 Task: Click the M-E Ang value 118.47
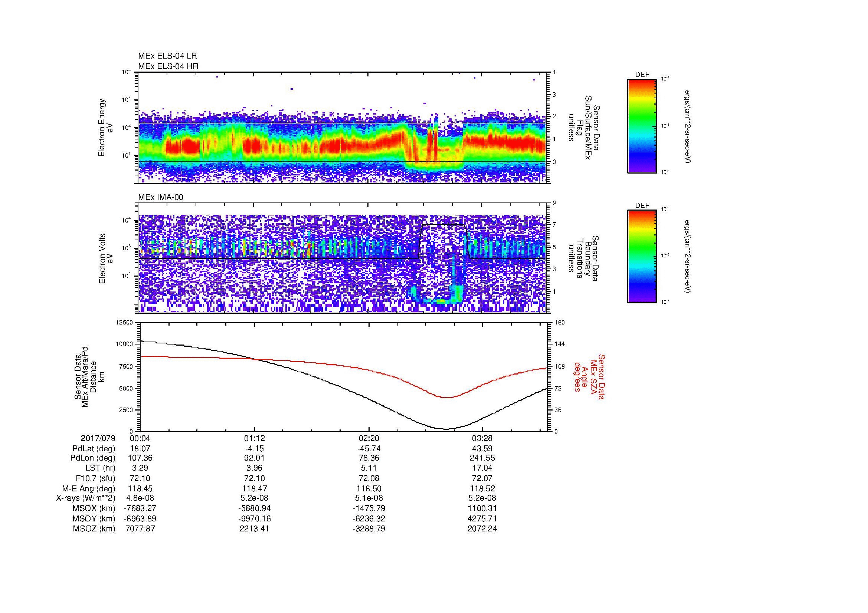[x=255, y=488]
